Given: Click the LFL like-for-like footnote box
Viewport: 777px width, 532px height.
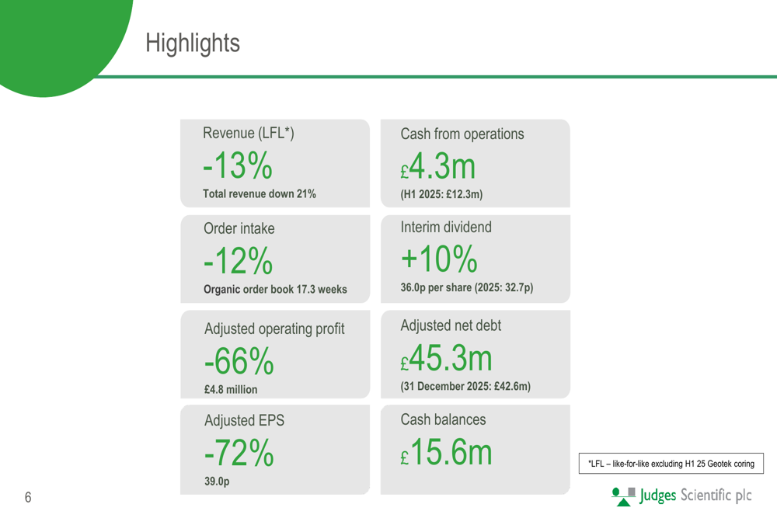Looking at the screenshot, I should (671, 464).
